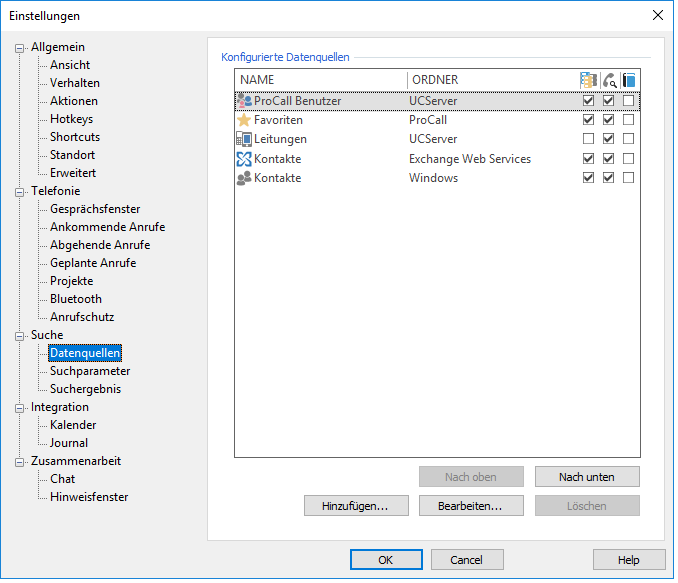Click the Nach unten button
The height and width of the screenshot is (583, 678).
(x=587, y=477)
